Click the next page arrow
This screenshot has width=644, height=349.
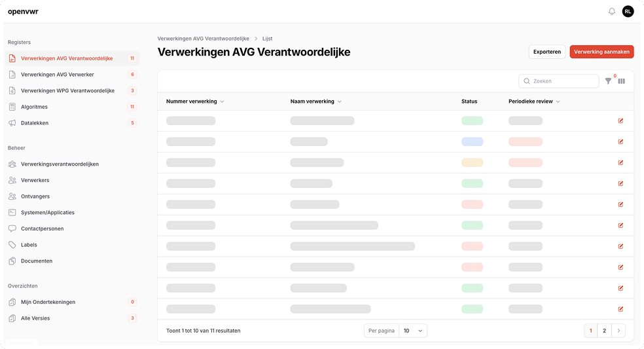[618, 331]
